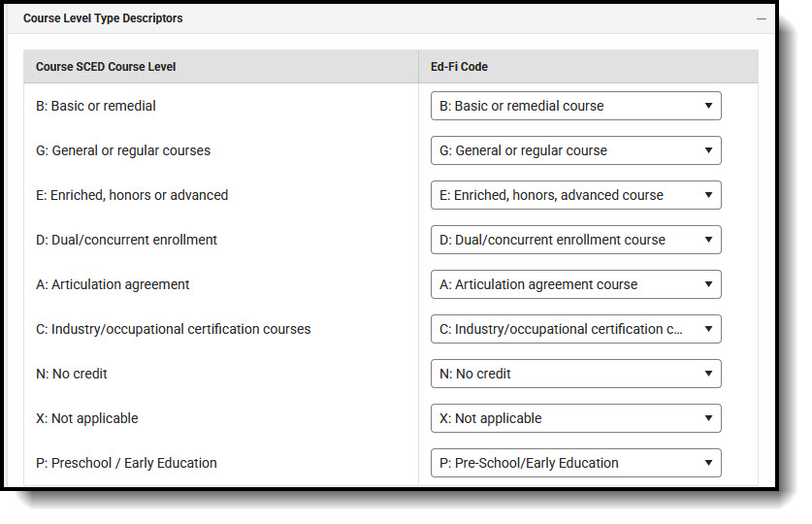The image size is (812, 524).
Task: Open the P: Pre-School/Early Education dropdown
Action: 575,463
